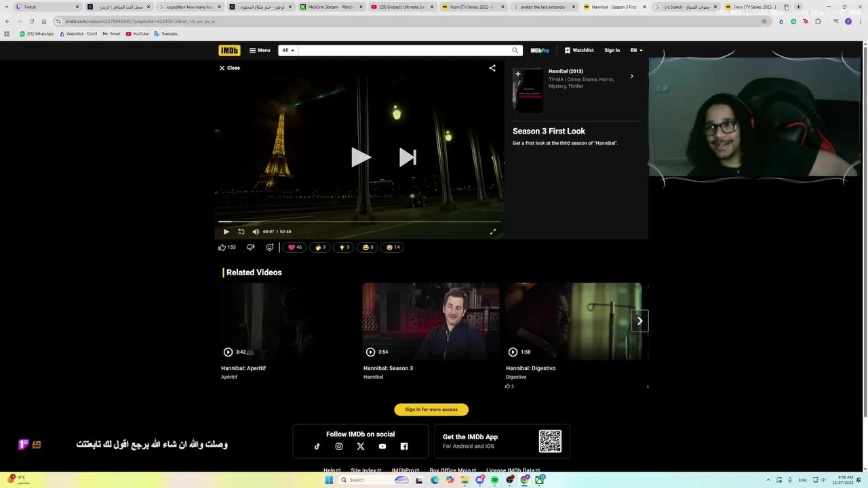This screenshot has height=488, width=868.
Task: Click the IMDb App QR code
Action: point(550,441)
